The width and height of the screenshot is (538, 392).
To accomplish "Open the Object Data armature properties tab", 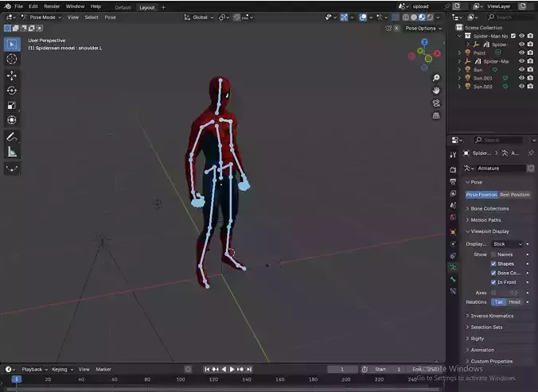I will pos(453,267).
